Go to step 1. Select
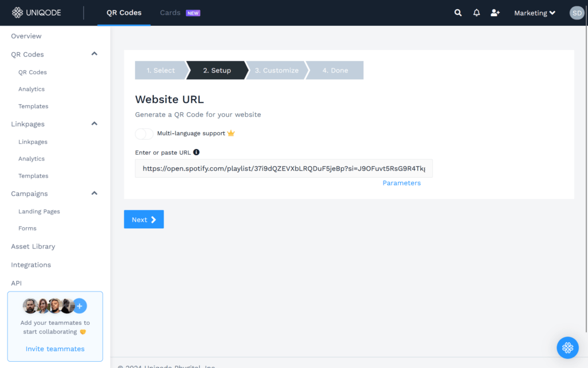This screenshot has width=588, height=368. click(161, 70)
